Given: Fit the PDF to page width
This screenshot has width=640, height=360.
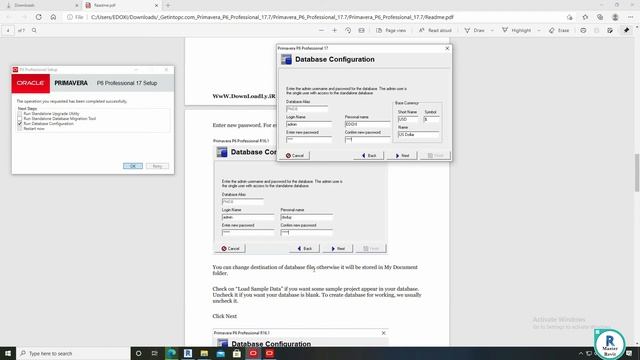Looking at the screenshot, I should (361, 30).
